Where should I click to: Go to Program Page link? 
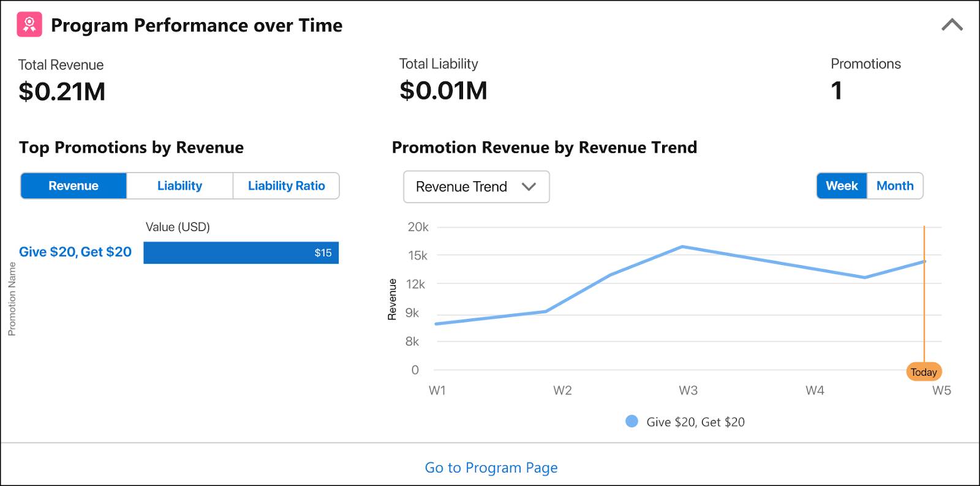491,468
